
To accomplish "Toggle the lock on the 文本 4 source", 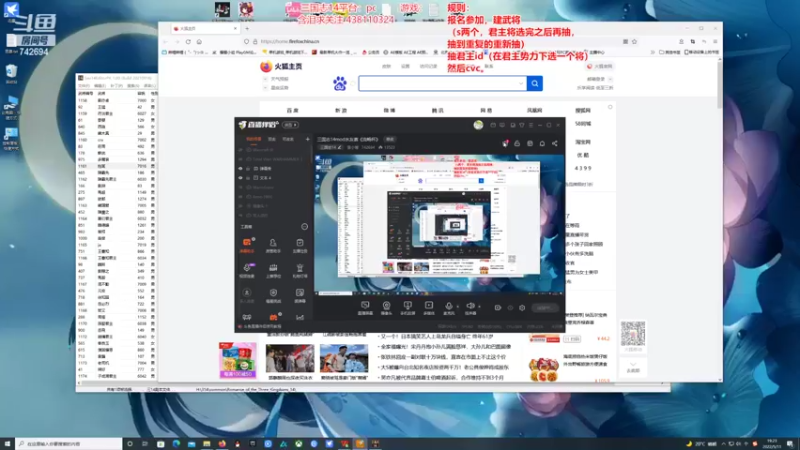I will click(248, 178).
